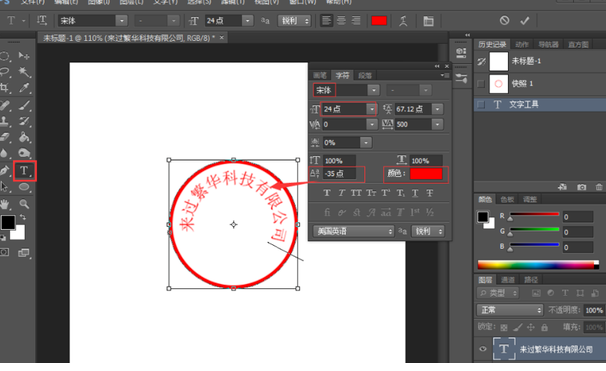606x371 pixels.
Task: Create new document from current state
Action: pyautogui.click(x=562, y=187)
